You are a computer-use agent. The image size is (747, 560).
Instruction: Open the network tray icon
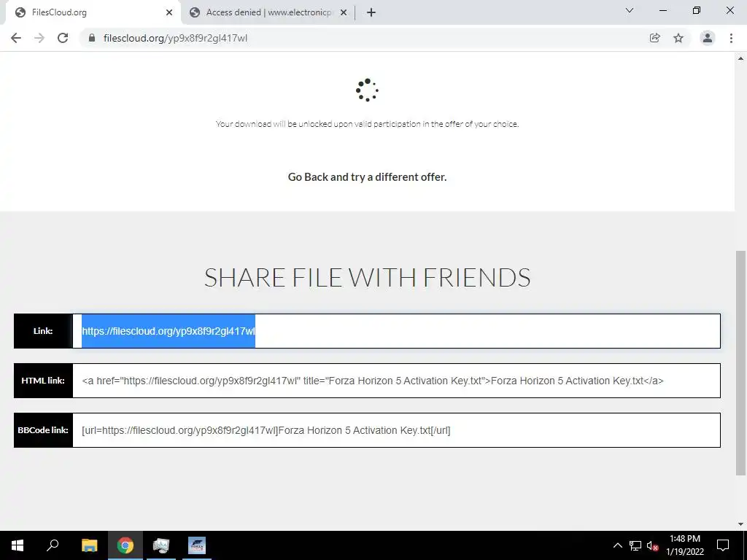point(635,545)
